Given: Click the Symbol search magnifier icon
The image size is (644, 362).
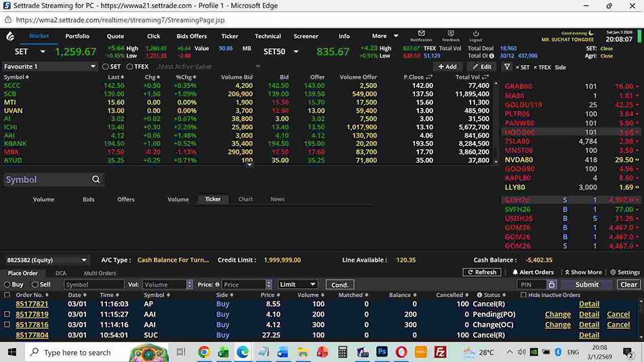Looking at the screenshot, I should tap(96, 180).
